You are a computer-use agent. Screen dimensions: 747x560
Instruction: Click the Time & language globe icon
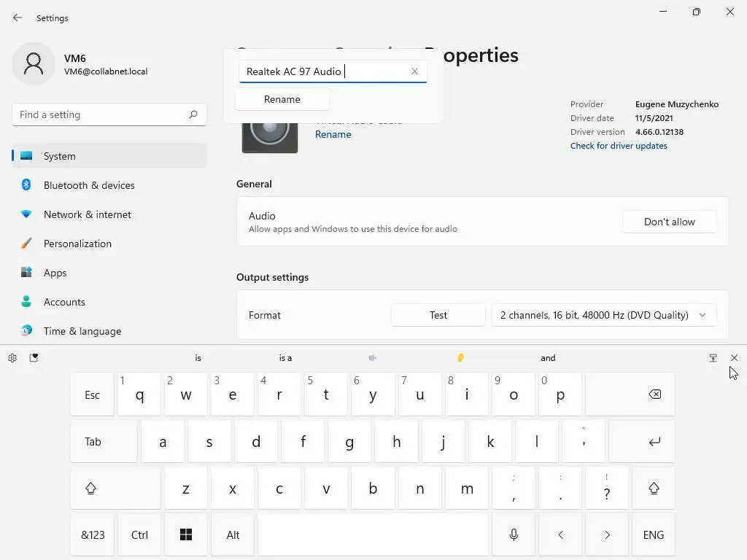click(26, 330)
